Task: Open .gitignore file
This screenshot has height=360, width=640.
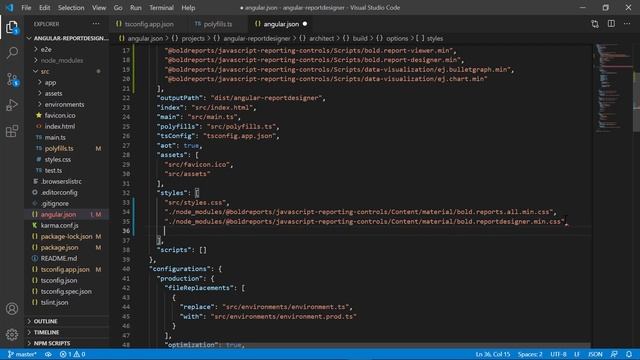Action: click(x=55, y=204)
